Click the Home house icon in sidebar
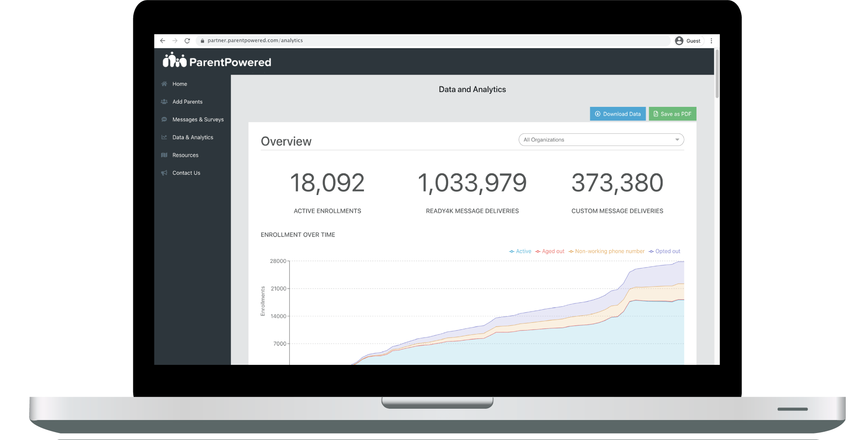Image resolution: width=868 pixels, height=440 pixels. (x=164, y=84)
